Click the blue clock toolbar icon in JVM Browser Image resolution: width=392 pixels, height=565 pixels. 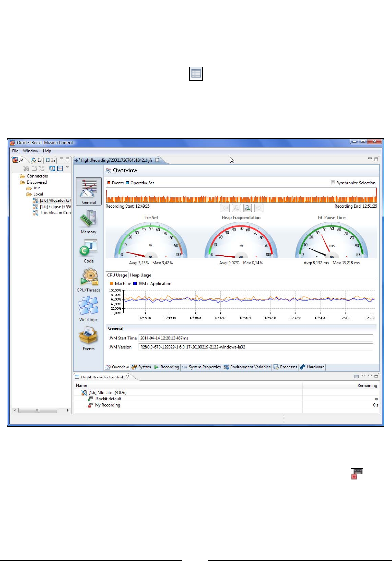pos(52,168)
